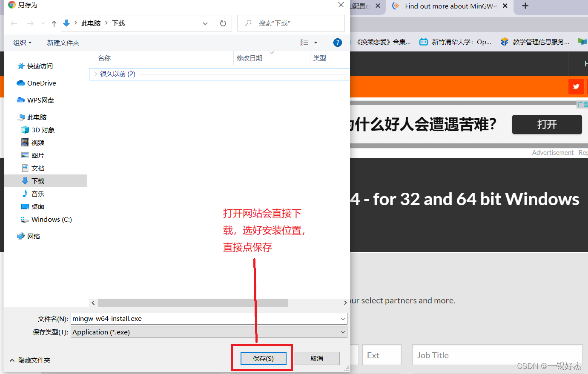Sort by 名称 column header
The image size is (588, 374).
(104, 58)
